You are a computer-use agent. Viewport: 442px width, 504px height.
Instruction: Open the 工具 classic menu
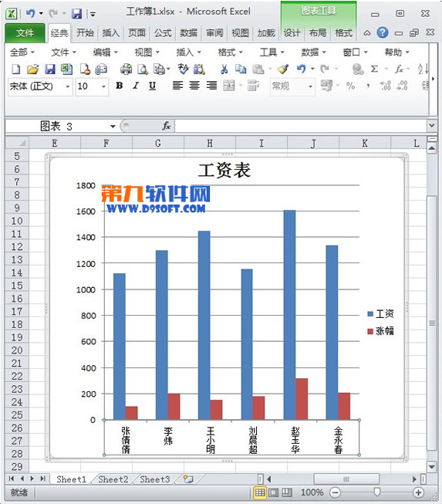[272, 52]
